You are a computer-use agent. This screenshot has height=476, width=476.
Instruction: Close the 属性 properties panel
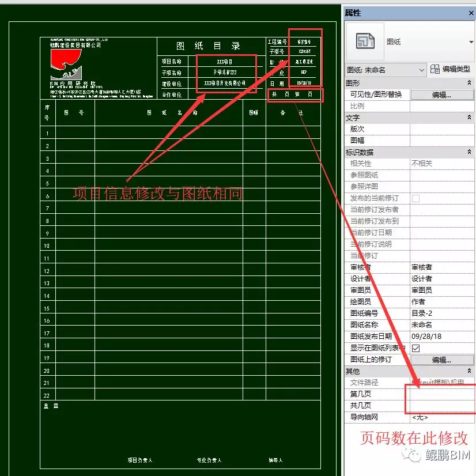click(x=471, y=13)
